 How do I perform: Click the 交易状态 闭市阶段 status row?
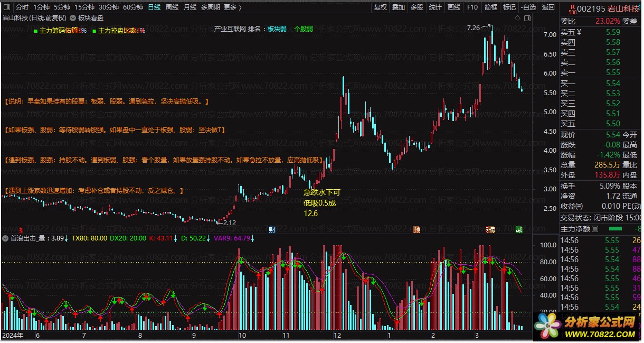[601, 218]
